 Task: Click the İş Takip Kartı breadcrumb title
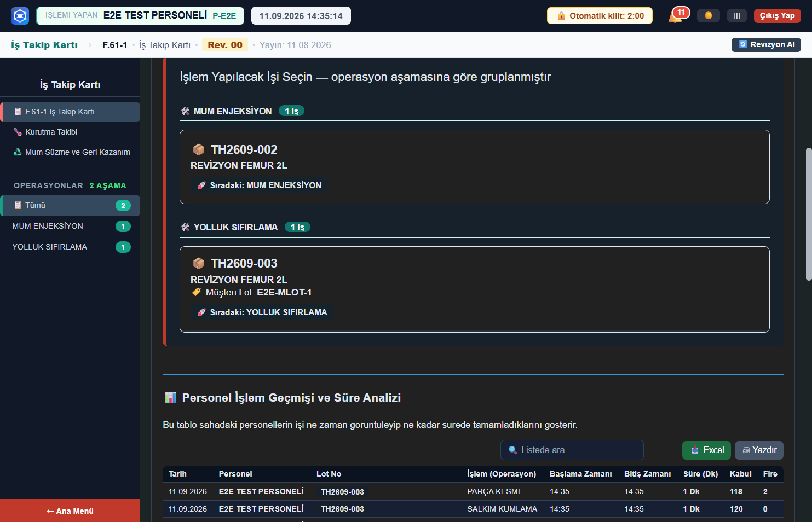tap(44, 45)
